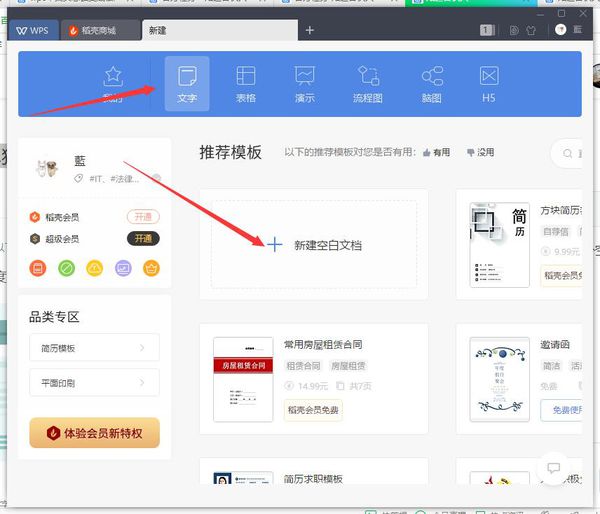Screen dimensions: 600x514
Task: Click the 共7页 page count text
Action: coord(360,386)
